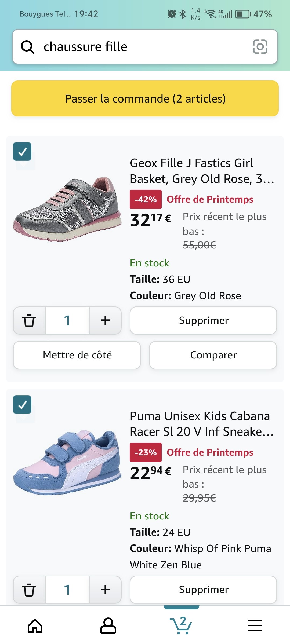Viewport: 290px width, 644px height.
Task: Uncheck the Puma Cabana Racer item checkbox
Action: pos(22,404)
